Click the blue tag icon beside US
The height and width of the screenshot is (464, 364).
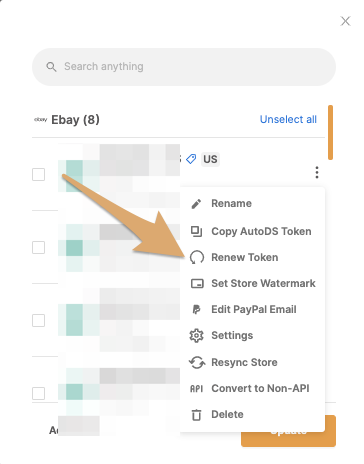point(191,159)
